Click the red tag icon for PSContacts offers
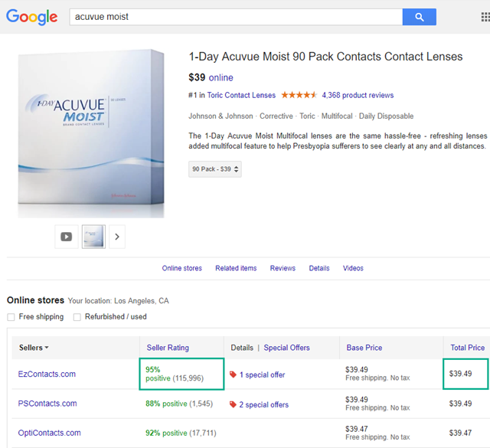 [x=234, y=404]
